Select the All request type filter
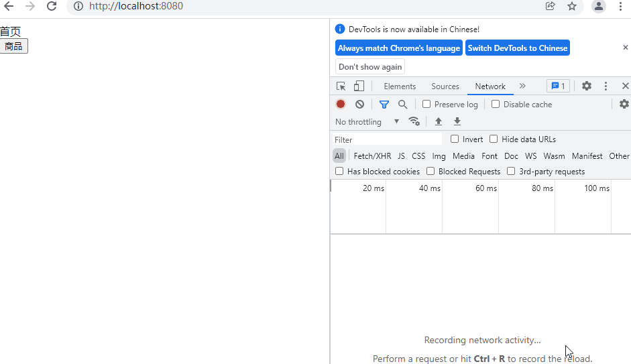The height and width of the screenshot is (364, 631). [339, 156]
